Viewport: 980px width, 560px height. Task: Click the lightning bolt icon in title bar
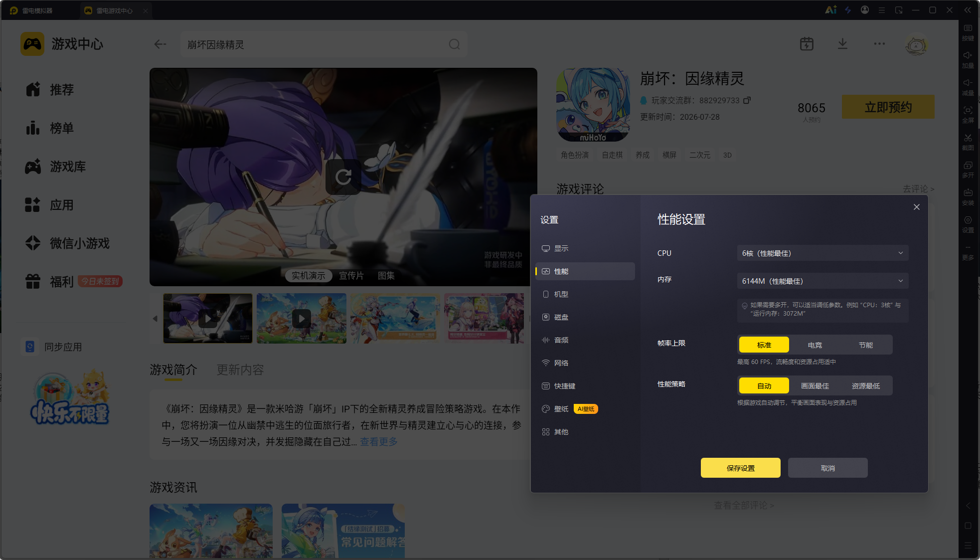(x=848, y=10)
